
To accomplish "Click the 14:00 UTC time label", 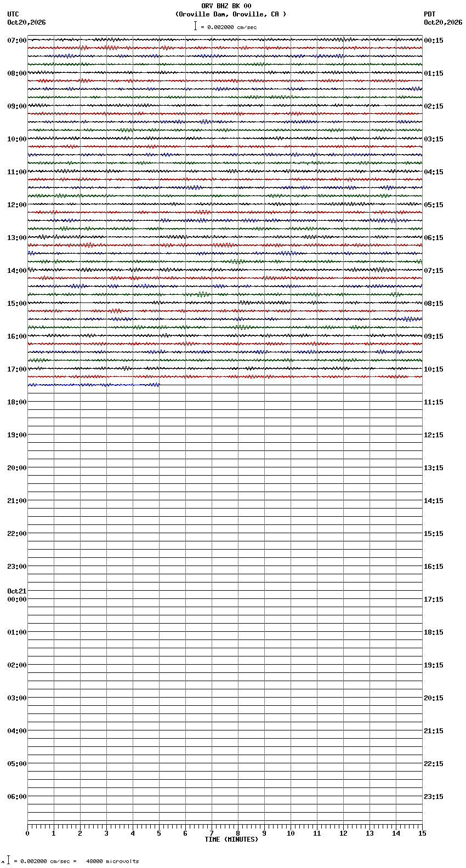I will (17, 271).
